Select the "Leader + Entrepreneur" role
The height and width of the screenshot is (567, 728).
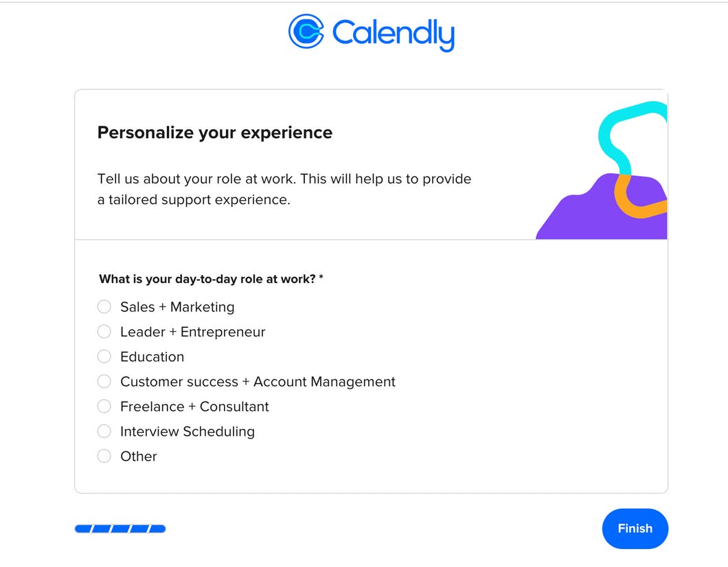click(x=104, y=331)
